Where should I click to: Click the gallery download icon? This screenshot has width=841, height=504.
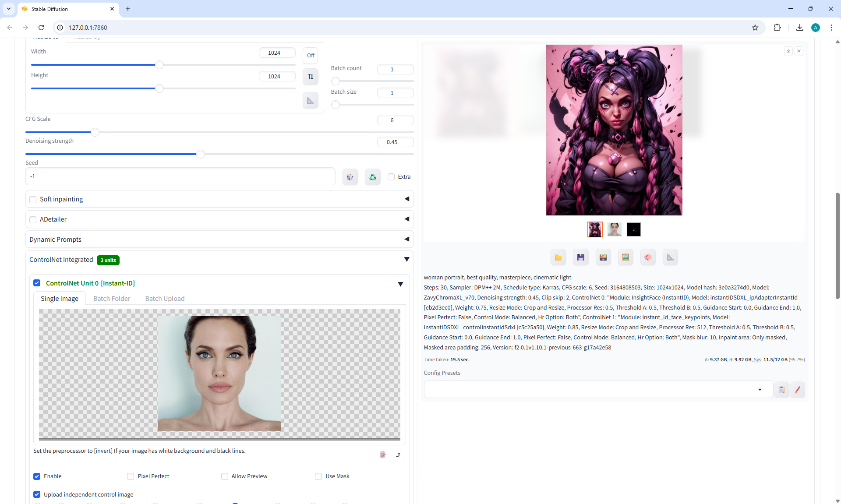[x=788, y=51]
